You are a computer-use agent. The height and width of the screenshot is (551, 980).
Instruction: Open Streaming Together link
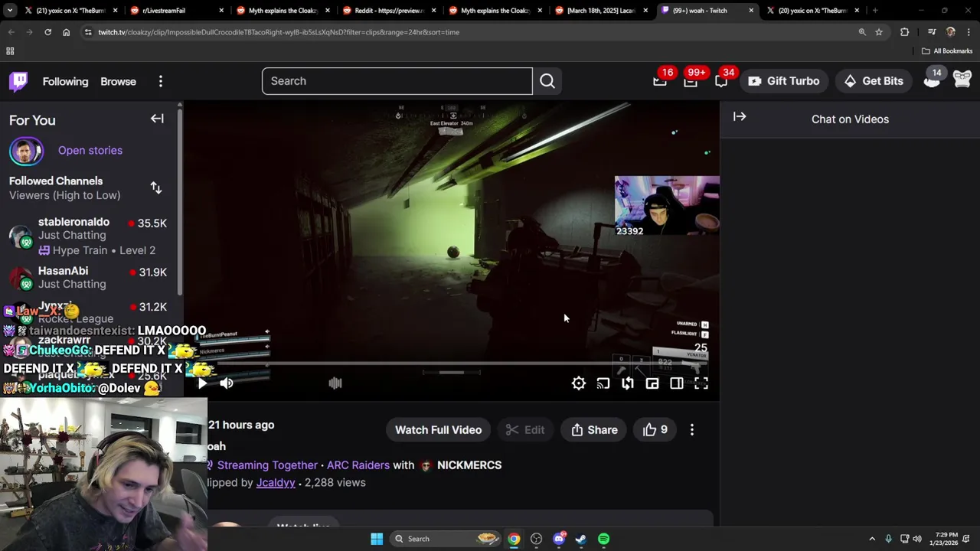(x=266, y=465)
